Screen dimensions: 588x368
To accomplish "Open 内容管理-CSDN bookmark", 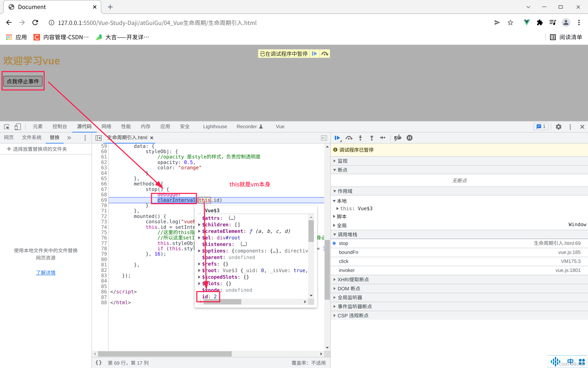I will click(x=61, y=37).
